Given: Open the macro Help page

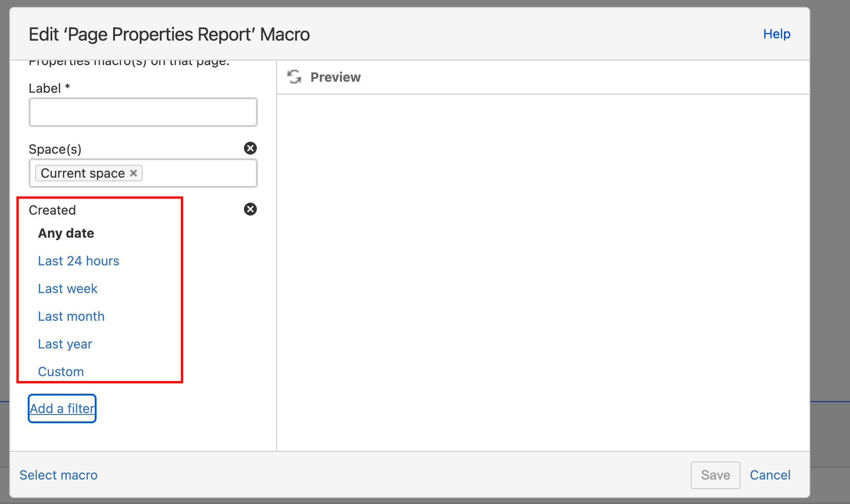Looking at the screenshot, I should pos(776,34).
